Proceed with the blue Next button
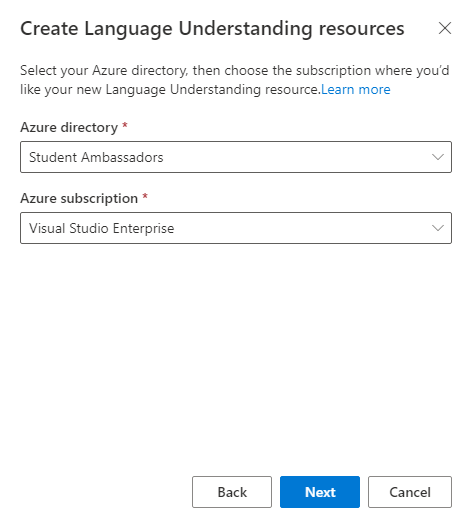472x529 pixels. click(x=320, y=492)
